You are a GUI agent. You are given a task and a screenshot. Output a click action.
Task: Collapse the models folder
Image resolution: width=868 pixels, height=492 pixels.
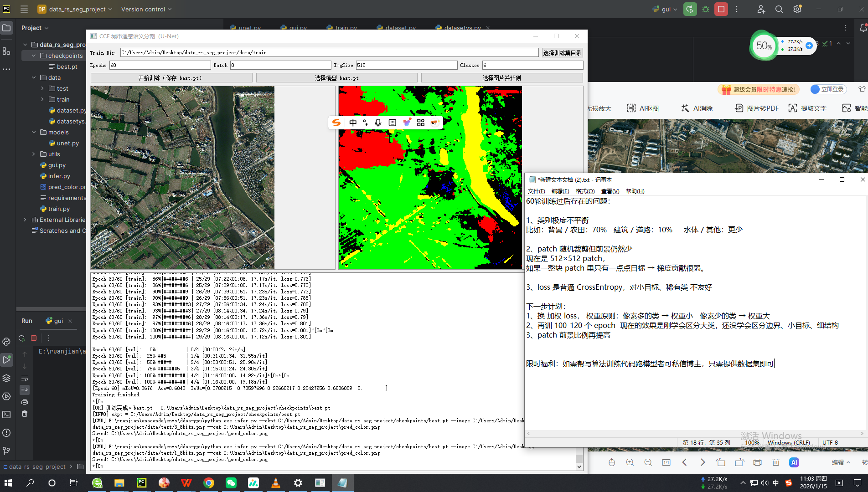click(34, 132)
